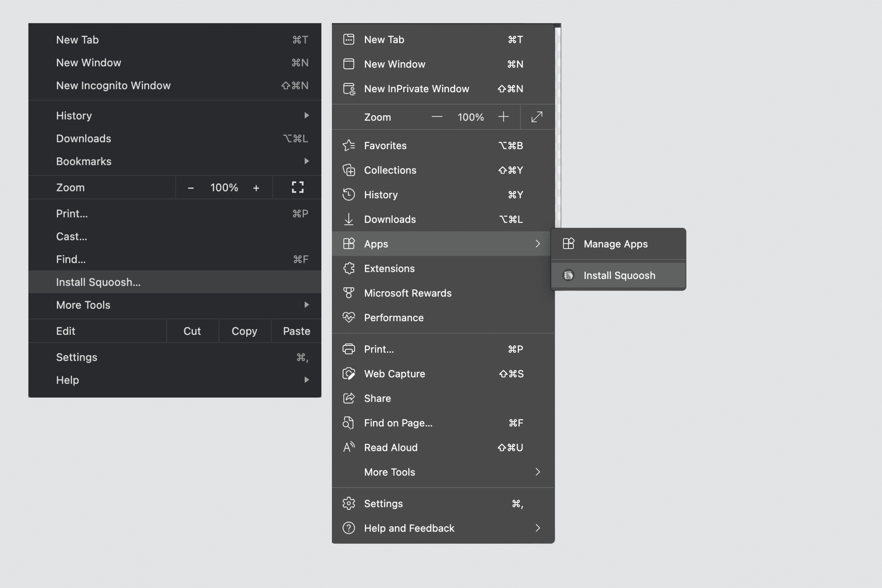Select the Read Aloud option in Edge
Screen dimensions: 882x588
click(x=390, y=447)
